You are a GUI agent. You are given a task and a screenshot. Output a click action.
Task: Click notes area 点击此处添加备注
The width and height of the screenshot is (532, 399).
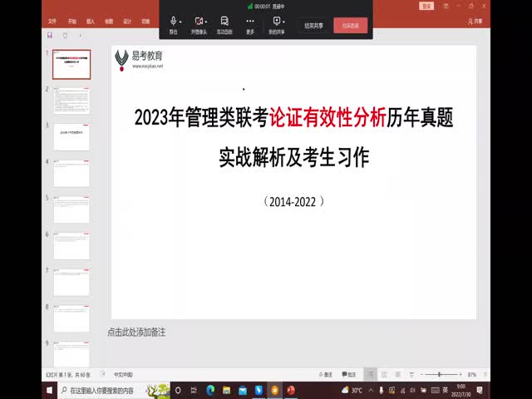136,332
